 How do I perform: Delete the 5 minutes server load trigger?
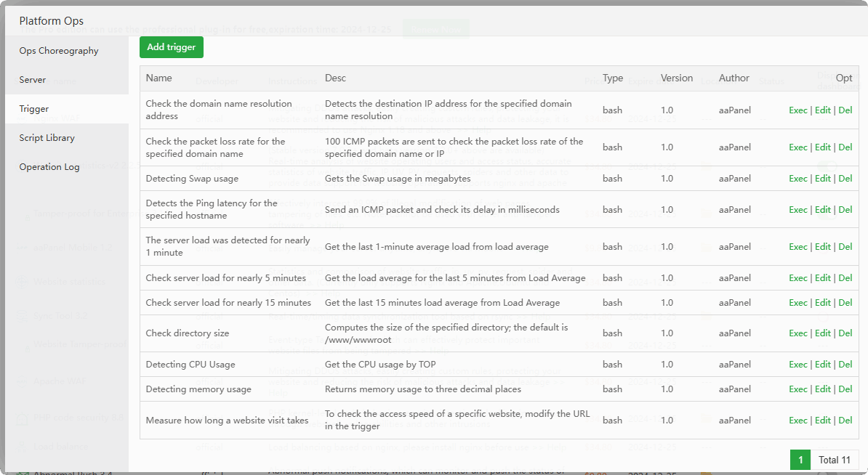[845, 278]
